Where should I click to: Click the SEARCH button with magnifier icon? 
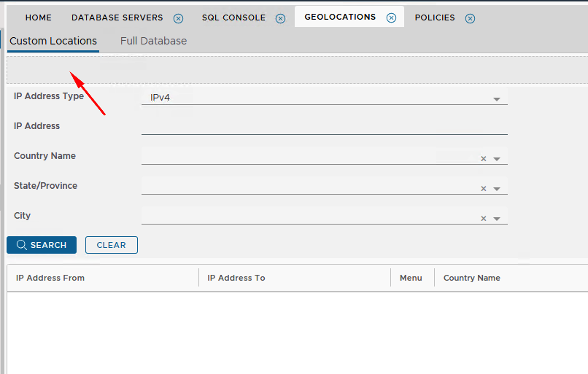click(42, 245)
